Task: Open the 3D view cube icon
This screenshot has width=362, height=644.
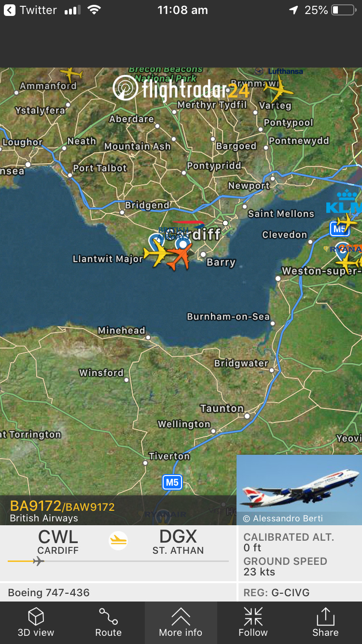Action: click(x=36, y=623)
